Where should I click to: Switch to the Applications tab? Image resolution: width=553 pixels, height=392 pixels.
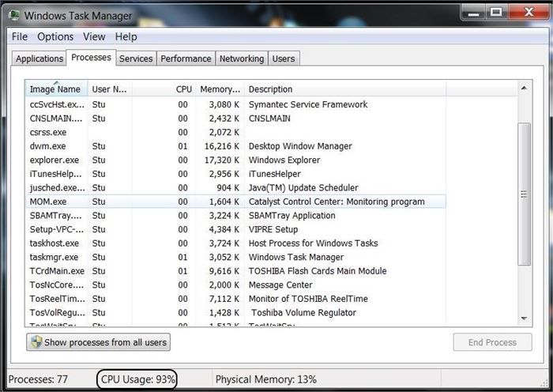[39, 58]
